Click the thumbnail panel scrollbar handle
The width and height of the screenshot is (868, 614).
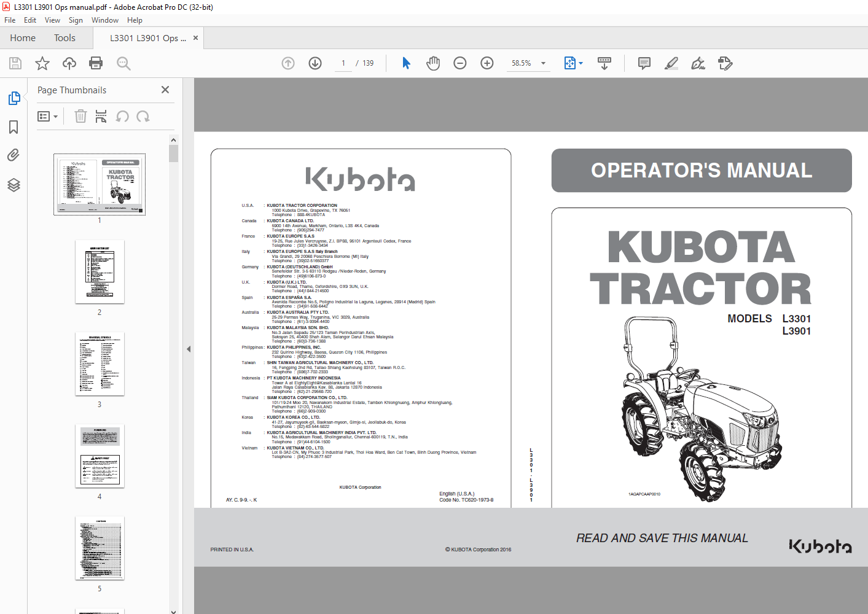coord(174,153)
